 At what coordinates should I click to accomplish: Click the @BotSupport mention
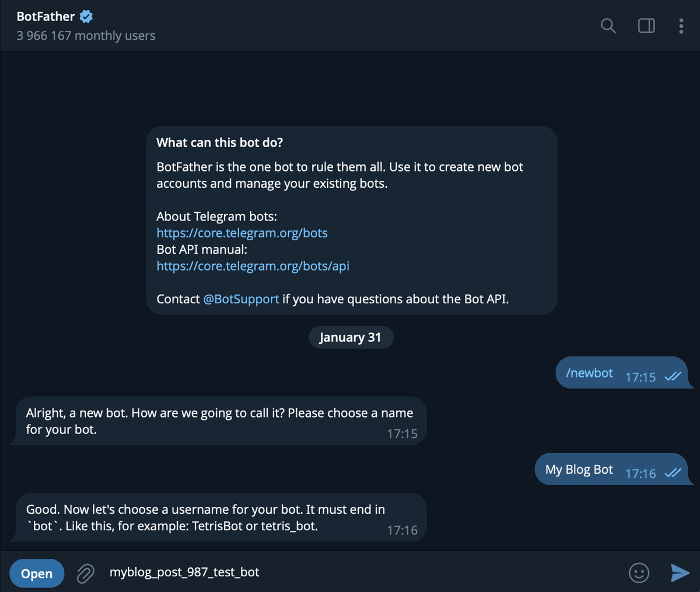[240, 299]
